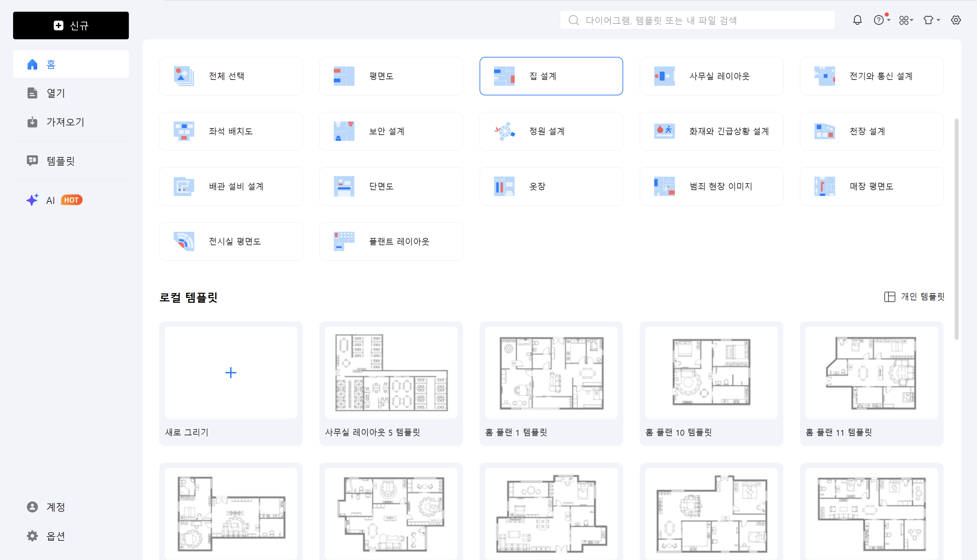Open 개인 템플릿 link

click(x=921, y=297)
